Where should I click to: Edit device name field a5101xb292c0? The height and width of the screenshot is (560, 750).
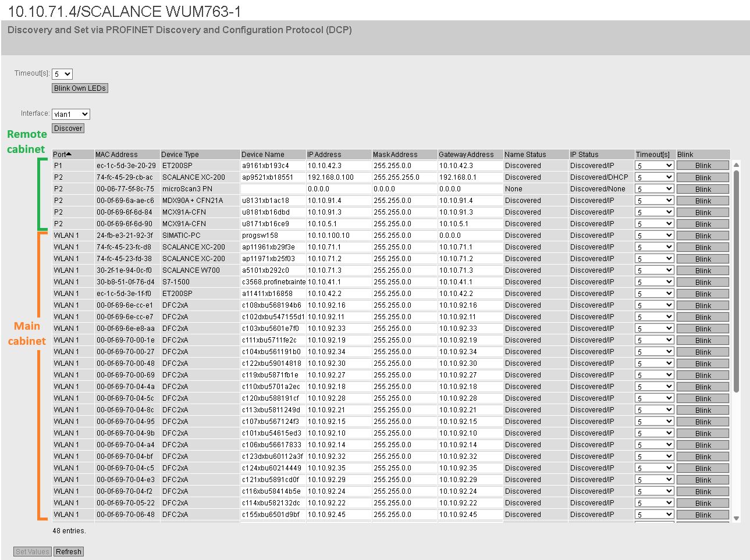pos(273,270)
